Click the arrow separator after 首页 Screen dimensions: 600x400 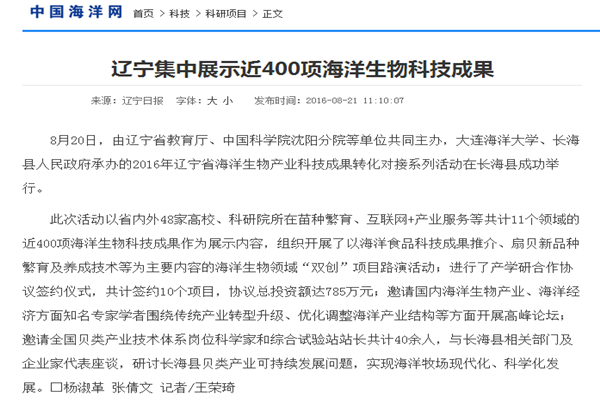161,14
